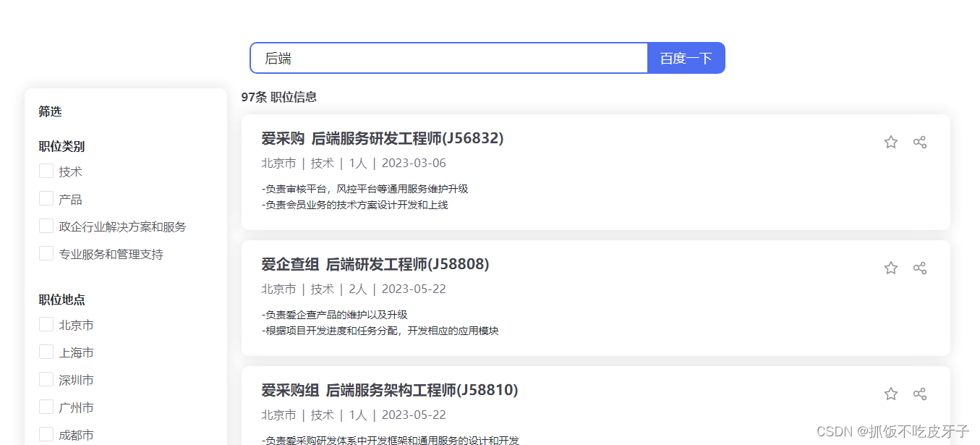Select the 上海市 location checkbox
Image resolution: width=980 pixels, height=445 pixels.
(46, 352)
